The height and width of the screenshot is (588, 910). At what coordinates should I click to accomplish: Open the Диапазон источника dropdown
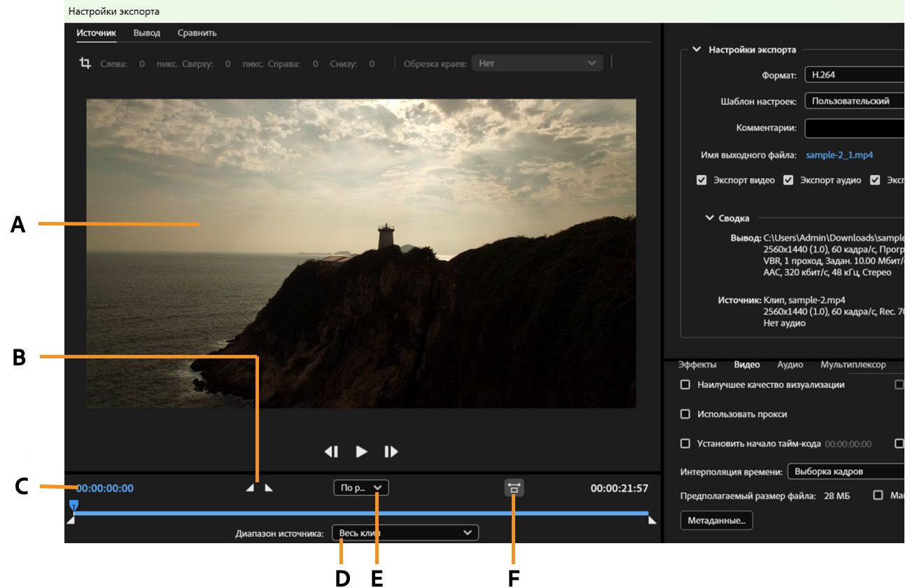pos(405,533)
